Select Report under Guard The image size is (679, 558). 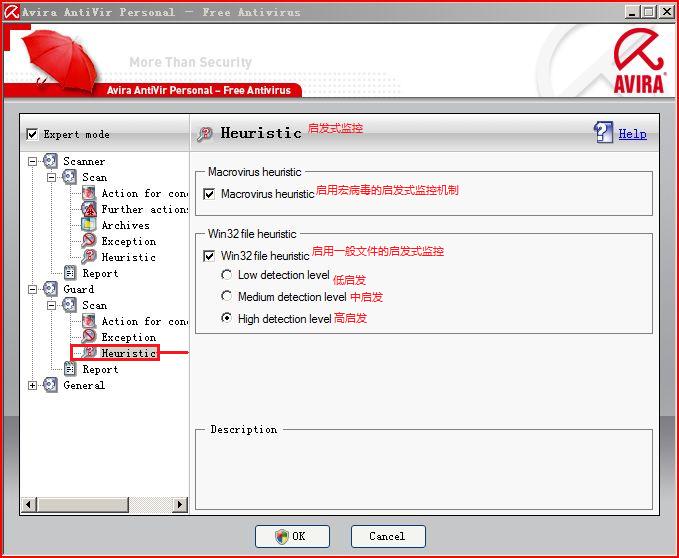(x=100, y=369)
